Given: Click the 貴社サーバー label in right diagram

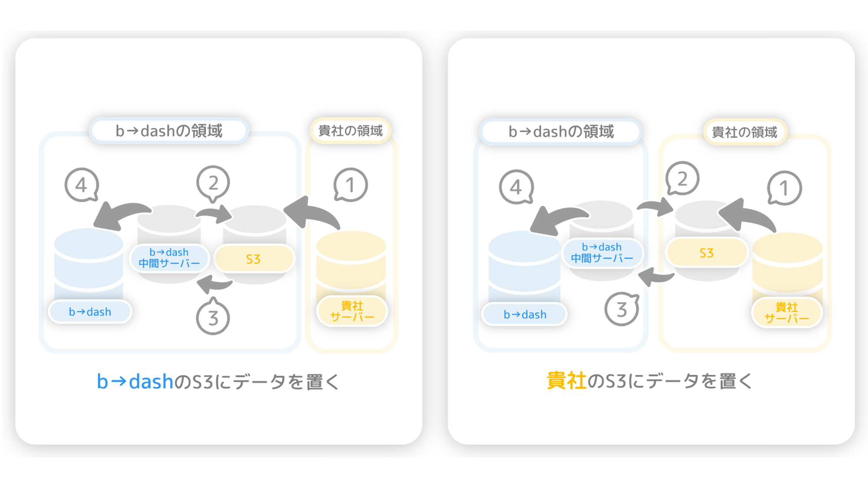Looking at the screenshot, I should [x=786, y=313].
